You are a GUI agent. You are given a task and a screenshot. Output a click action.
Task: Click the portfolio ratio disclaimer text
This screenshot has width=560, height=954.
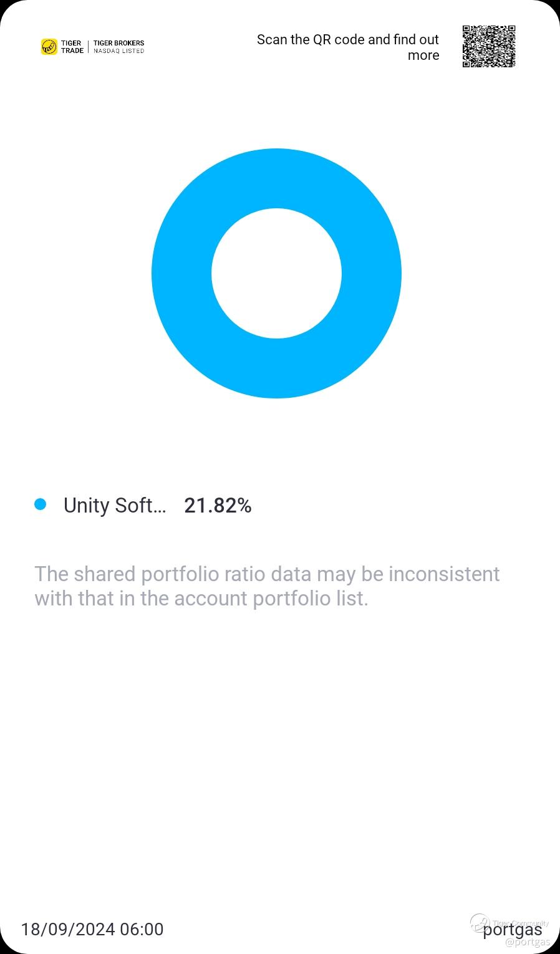tap(267, 585)
